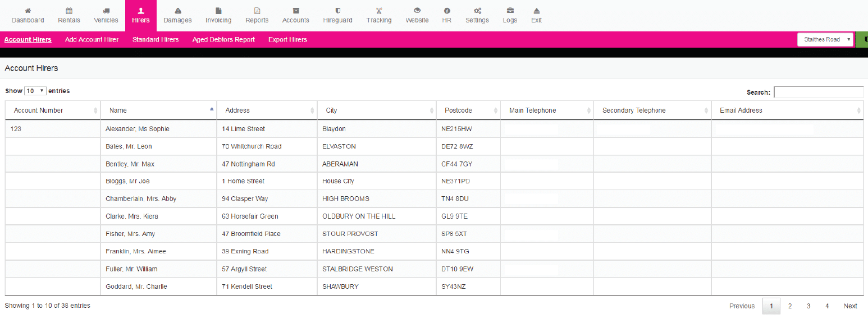Open the Dashboard home icon
This screenshot has width=868, height=319.
point(28,11)
